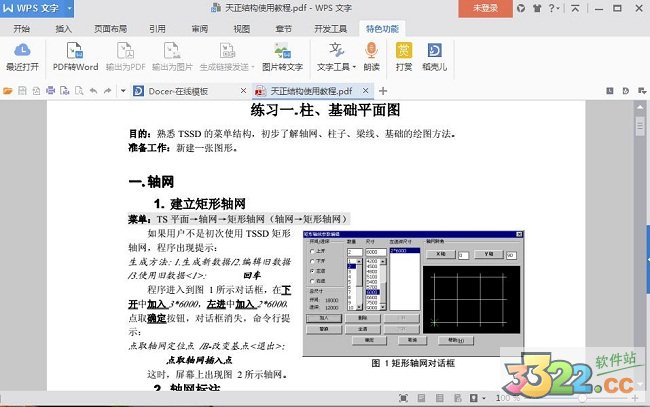Switch to full screen view in status bar
650x407 pixels.
tap(403, 398)
